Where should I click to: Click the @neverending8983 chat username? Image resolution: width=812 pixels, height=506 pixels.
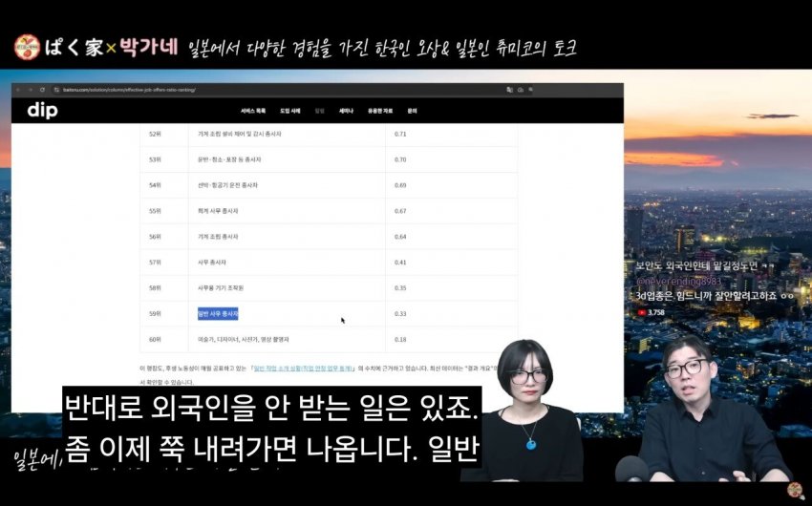click(678, 282)
